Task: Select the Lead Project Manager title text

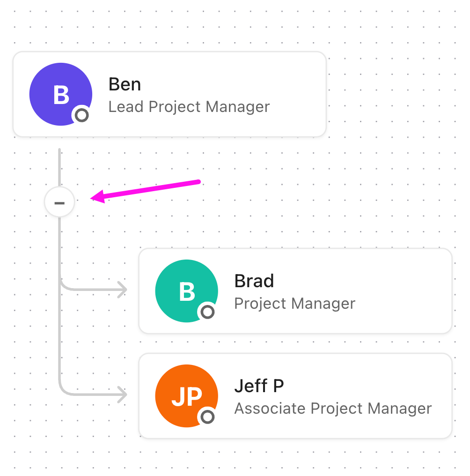Action: (x=189, y=106)
